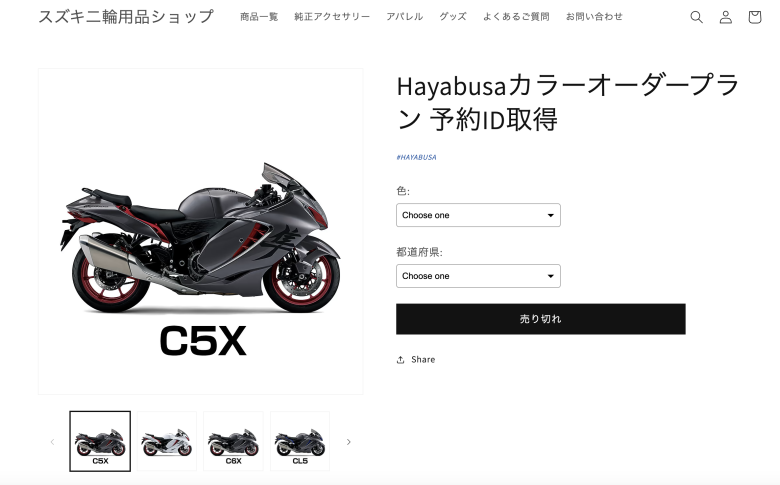Open the account login icon

coord(726,17)
